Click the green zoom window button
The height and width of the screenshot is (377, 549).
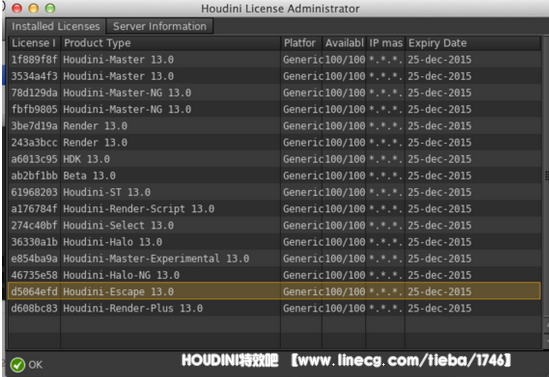tap(50, 8)
